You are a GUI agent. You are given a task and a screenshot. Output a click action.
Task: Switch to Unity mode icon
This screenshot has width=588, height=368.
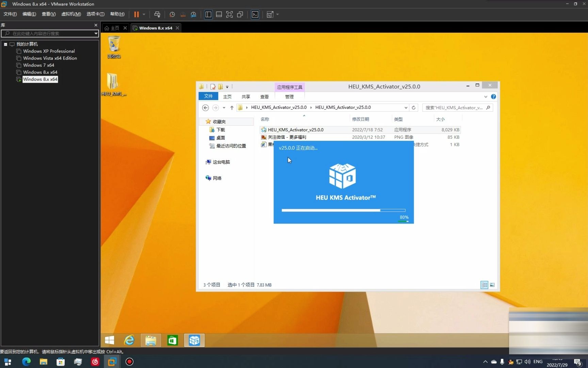pos(240,14)
